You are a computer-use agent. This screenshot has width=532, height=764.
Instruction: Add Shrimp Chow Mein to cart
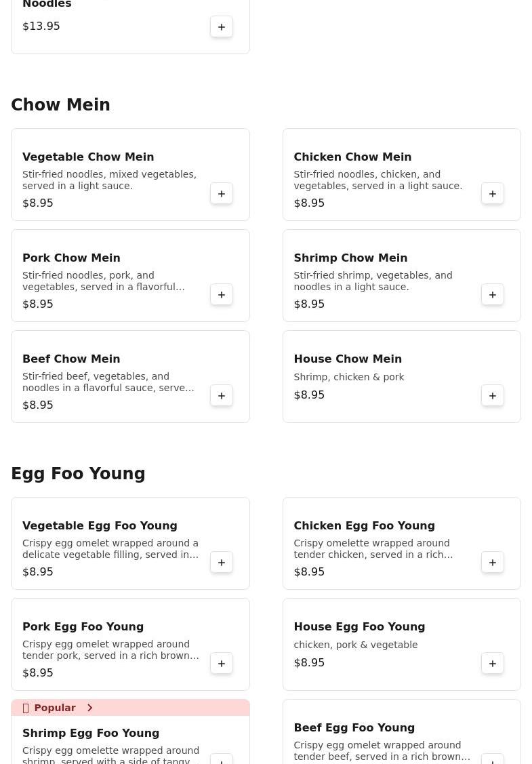click(493, 295)
